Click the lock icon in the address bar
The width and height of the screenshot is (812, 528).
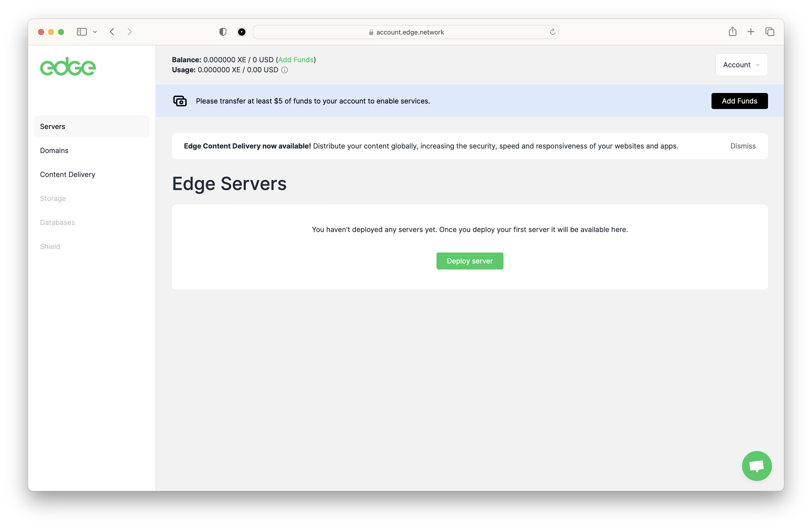(371, 32)
